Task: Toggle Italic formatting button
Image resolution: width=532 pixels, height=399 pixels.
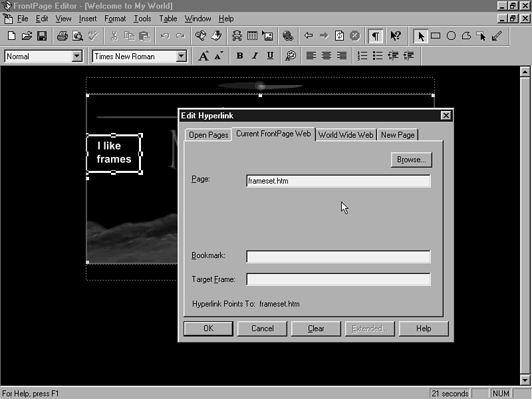Action: click(255, 57)
